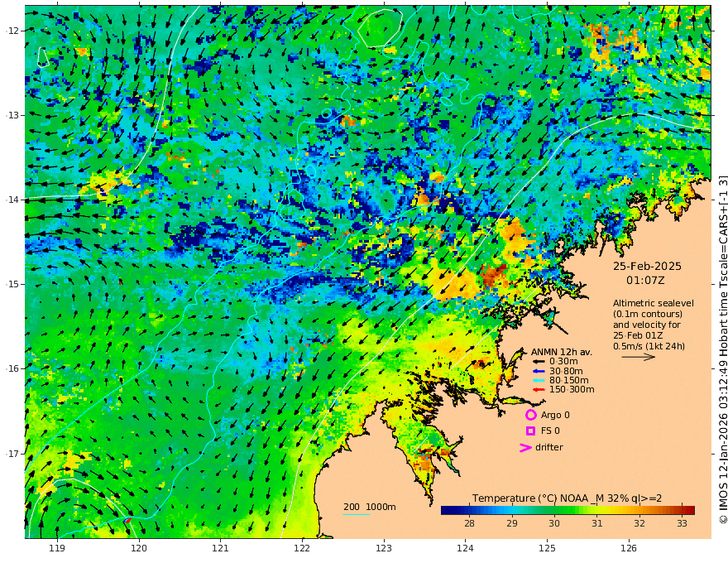
Task: Click the Argo 0 label
Action: pyautogui.click(x=555, y=415)
